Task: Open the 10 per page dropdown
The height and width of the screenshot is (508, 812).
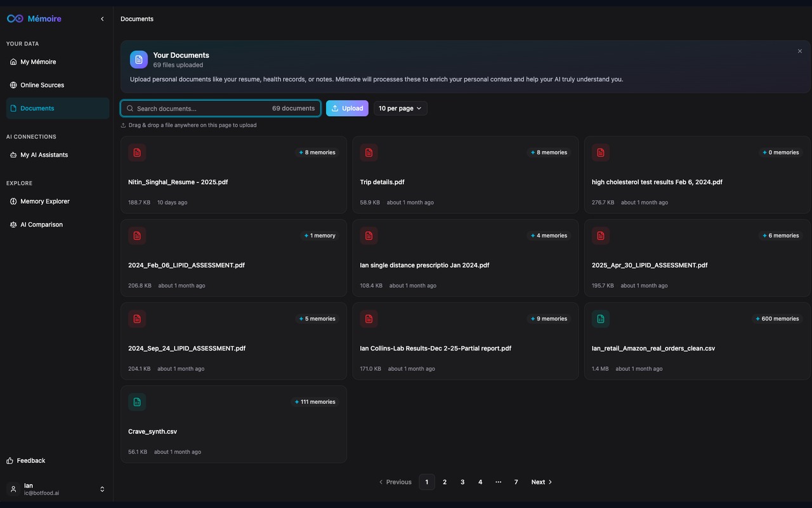Action: tap(400, 108)
